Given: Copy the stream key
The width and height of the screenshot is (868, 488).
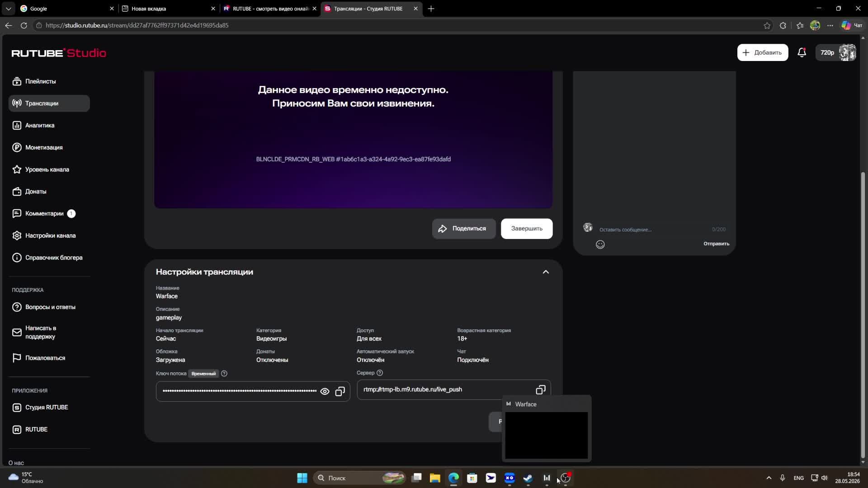Looking at the screenshot, I should click(x=340, y=391).
